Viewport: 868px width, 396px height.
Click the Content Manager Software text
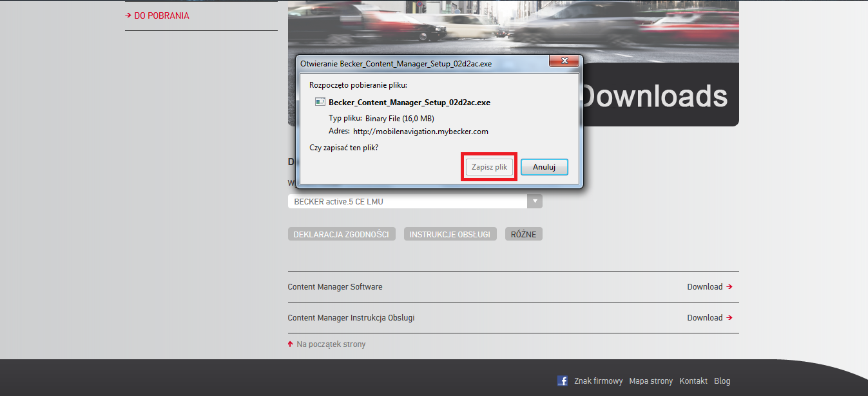(335, 287)
